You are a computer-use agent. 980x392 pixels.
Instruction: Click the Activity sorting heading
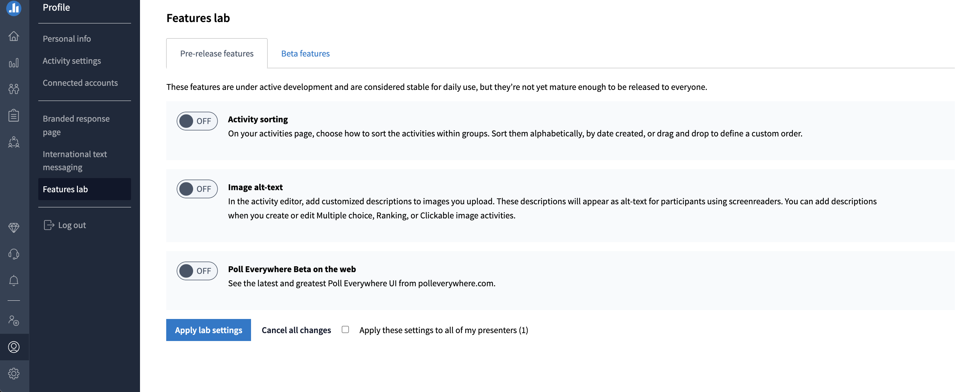258,119
